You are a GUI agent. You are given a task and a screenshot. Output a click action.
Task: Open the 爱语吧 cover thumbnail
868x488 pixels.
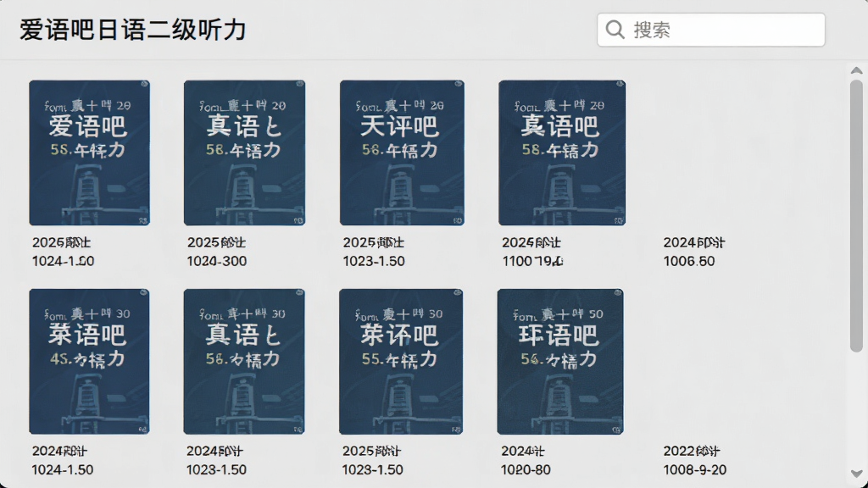(x=90, y=152)
